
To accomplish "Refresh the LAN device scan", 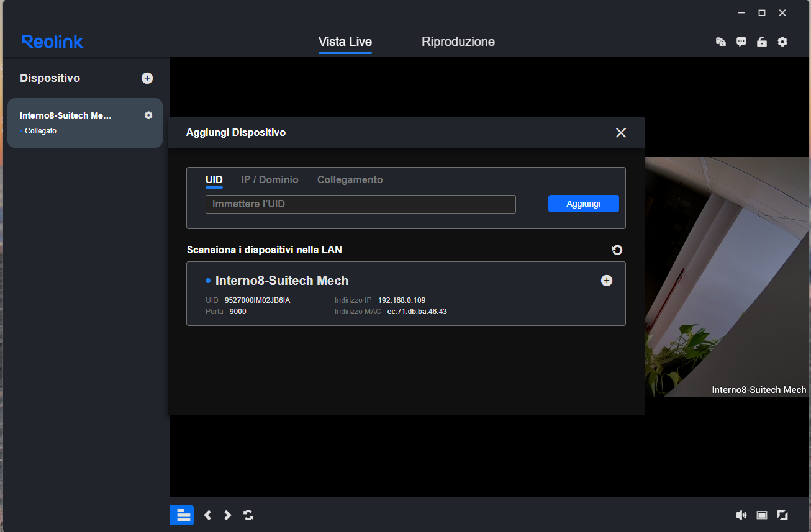I will pyautogui.click(x=617, y=250).
